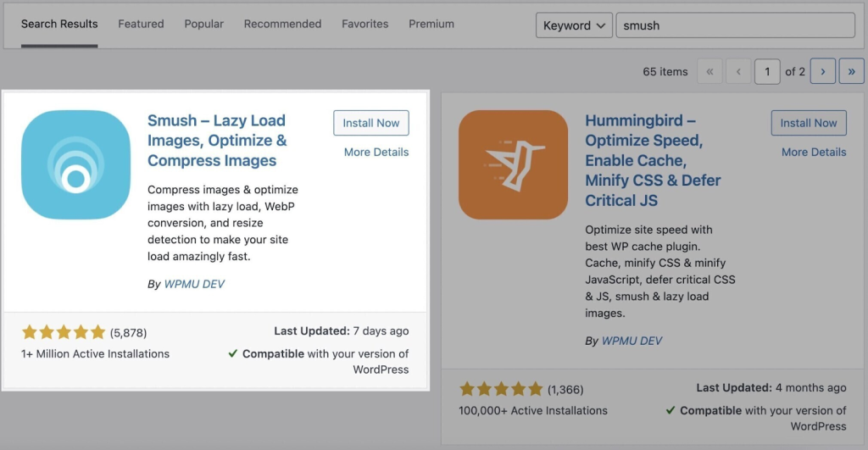Viewport: 868px width, 450px height.
Task: Install the Hummingbird plugin now
Action: [809, 123]
